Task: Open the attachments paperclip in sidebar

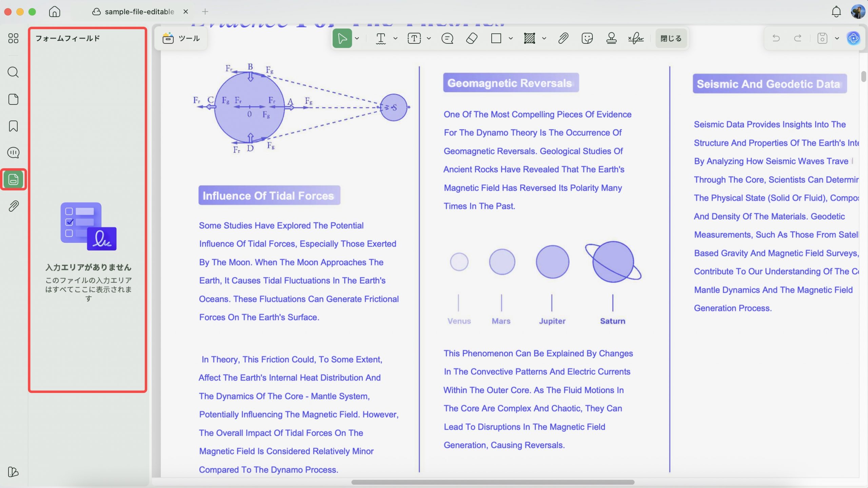Action: (13, 206)
